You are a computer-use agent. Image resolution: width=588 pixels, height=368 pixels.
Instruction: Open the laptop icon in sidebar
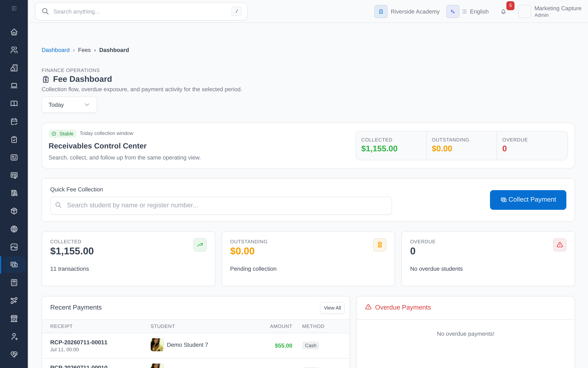point(14,86)
